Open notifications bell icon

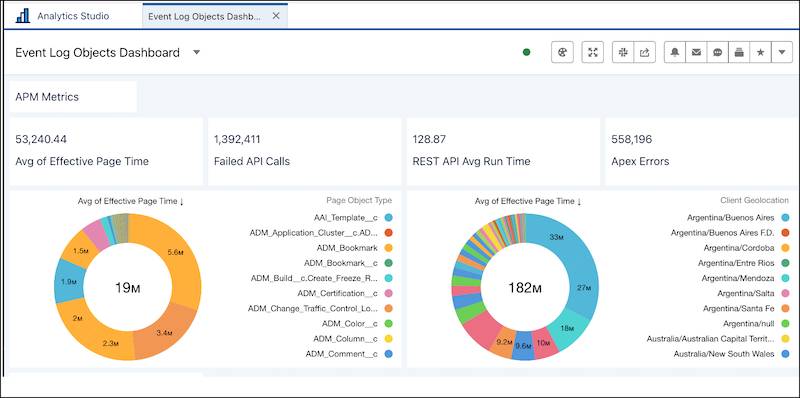675,52
